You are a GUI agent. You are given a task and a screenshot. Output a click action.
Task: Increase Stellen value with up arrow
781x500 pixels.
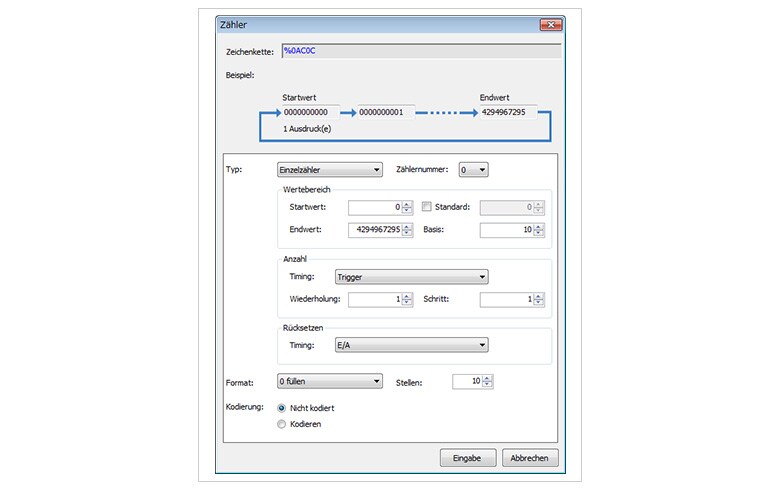click(487, 378)
